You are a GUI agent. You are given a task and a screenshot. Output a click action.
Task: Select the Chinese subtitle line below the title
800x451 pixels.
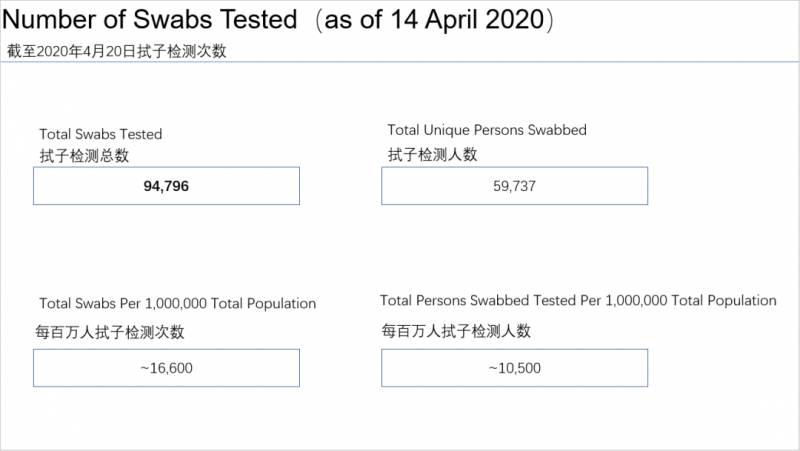click(116, 51)
